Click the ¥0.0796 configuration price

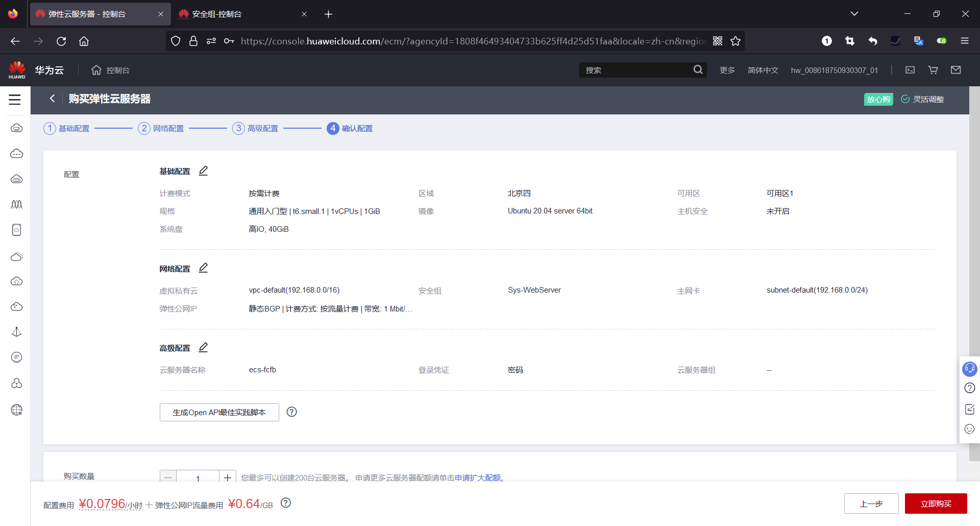pos(102,504)
